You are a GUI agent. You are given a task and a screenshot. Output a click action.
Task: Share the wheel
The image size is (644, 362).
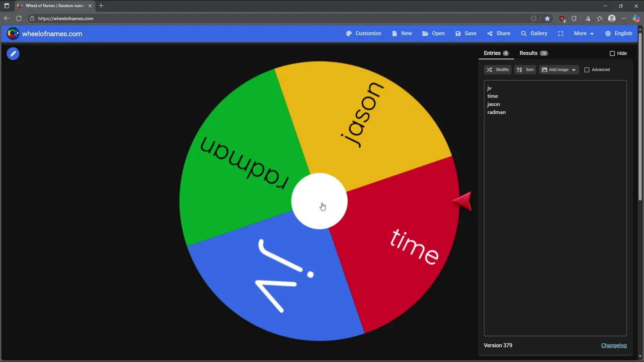pyautogui.click(x=498, y=34)
